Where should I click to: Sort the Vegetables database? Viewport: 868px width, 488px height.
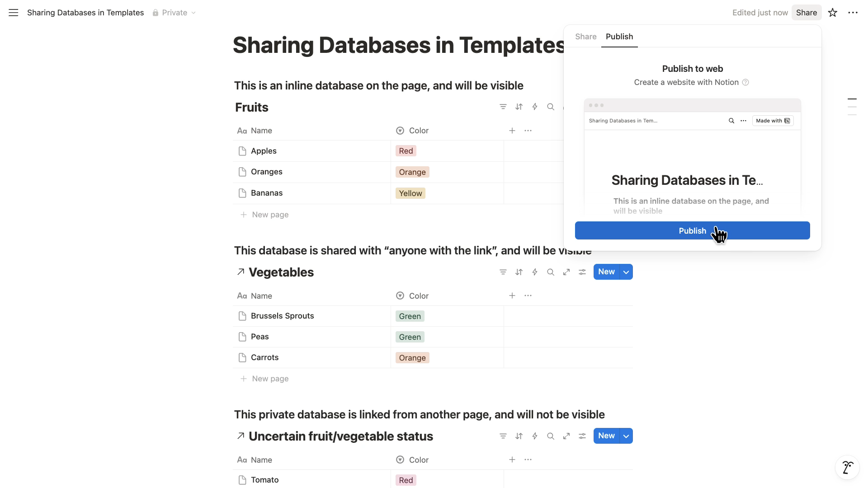519,272
